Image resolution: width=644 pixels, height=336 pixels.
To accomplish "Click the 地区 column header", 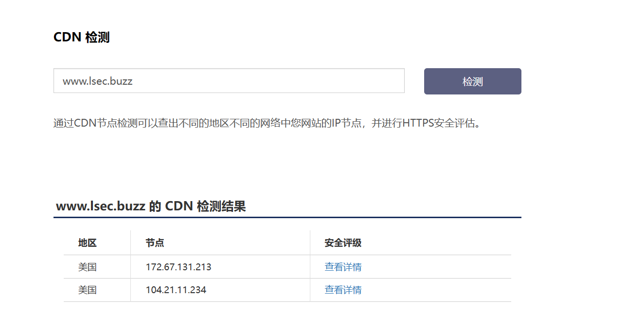I will [88, 243].
